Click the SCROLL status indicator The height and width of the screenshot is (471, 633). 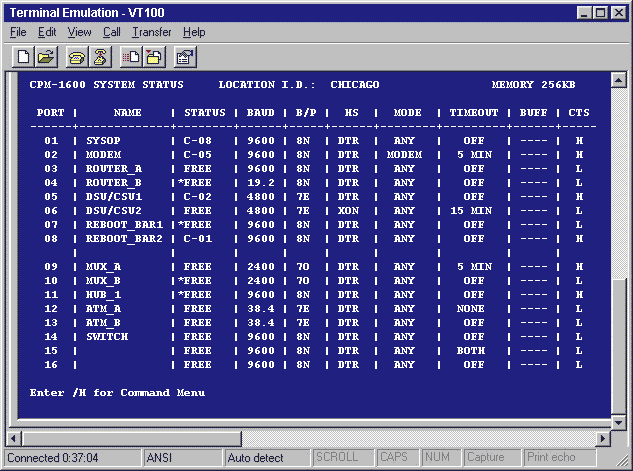(344, 458)
